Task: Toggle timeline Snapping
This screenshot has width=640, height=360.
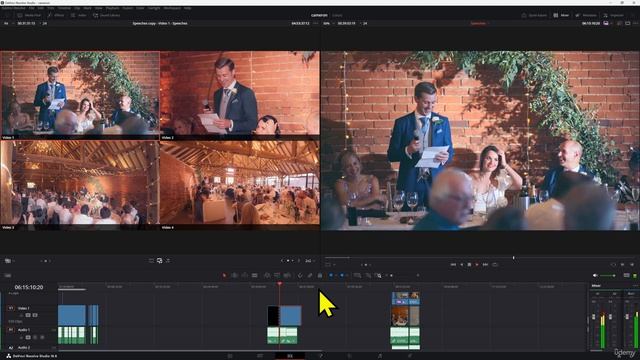Action: coord(300,276)
